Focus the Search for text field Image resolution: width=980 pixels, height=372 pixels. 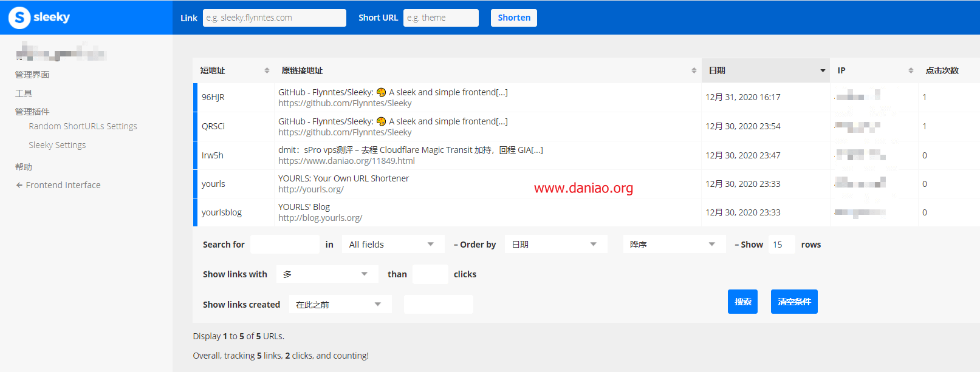(285, 245)
